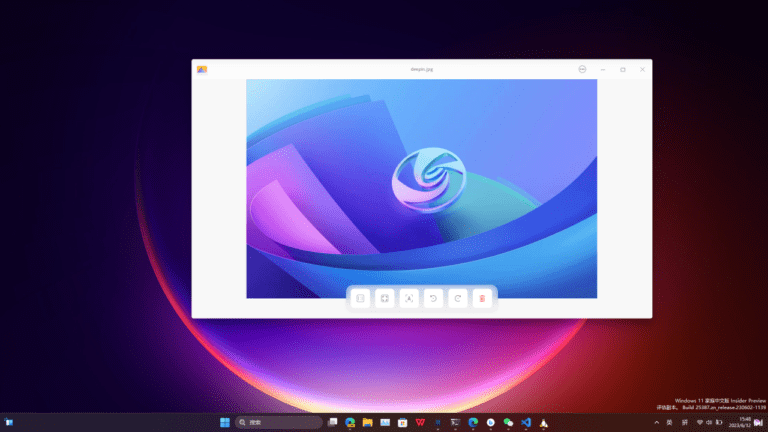
Task: Open Microsoft Store from the taskbar
Action: point(402,423)
